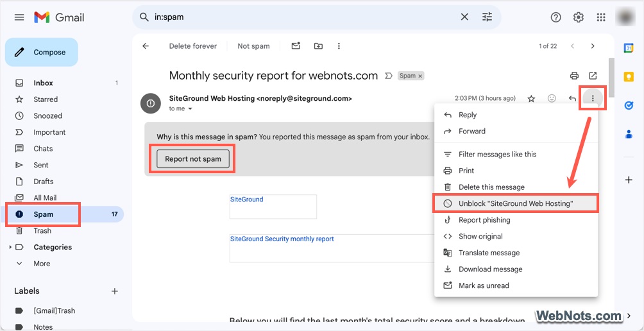Select Delete this message
The image size is (644, 331).
[516, 187]
